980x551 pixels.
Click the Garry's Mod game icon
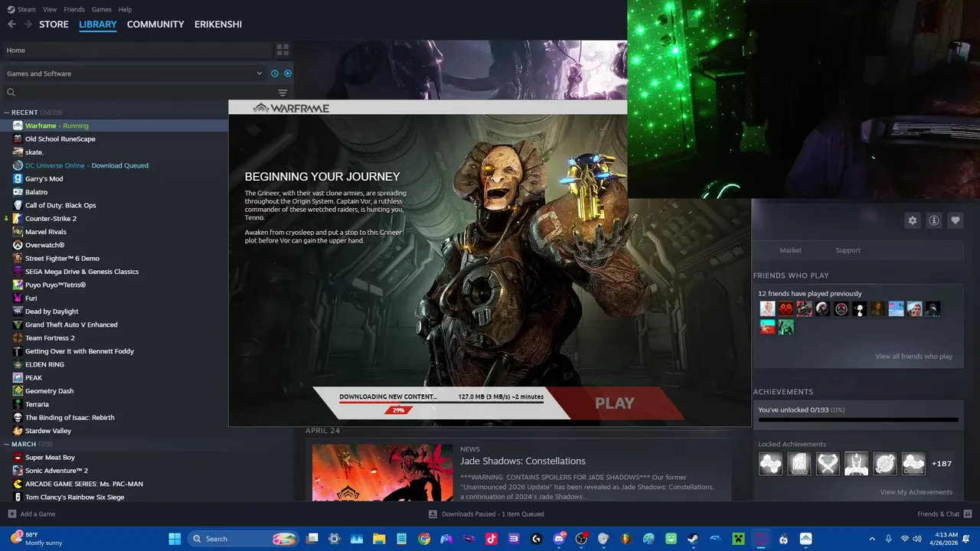(18, 178)
